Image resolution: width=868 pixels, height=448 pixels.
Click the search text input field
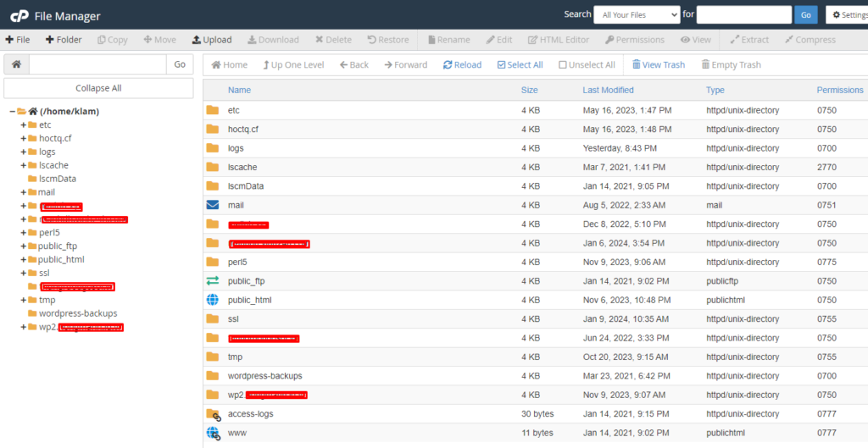[744, 15]
